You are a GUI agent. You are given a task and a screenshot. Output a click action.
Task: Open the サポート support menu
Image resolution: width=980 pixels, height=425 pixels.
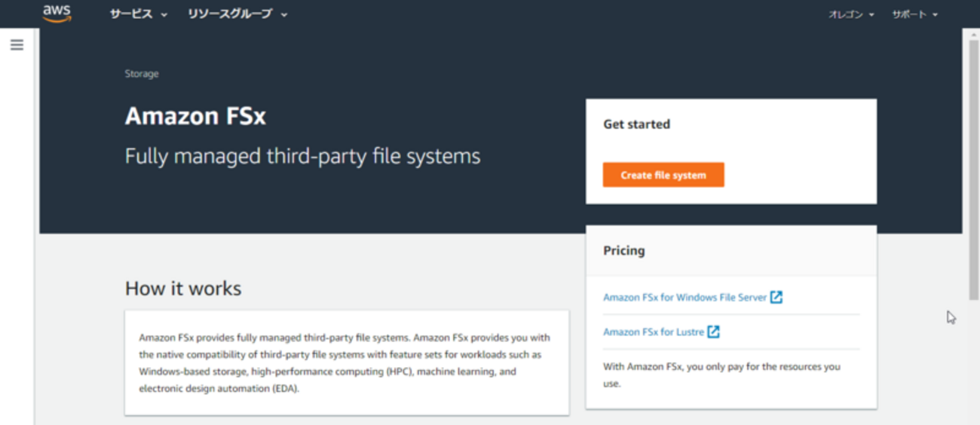coord(914,15)
